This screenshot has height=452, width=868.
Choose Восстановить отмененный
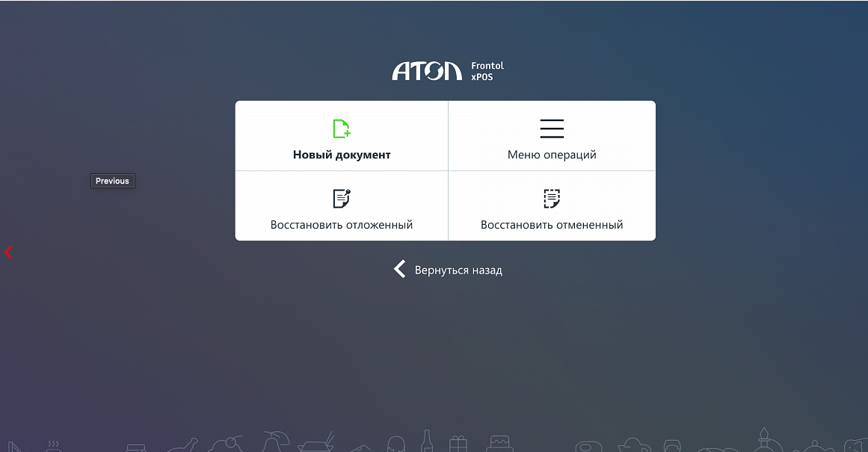552,225
